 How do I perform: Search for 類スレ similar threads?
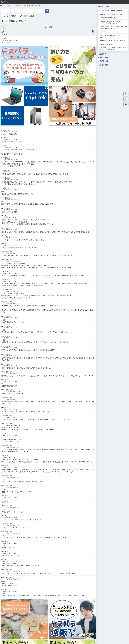(14, 21)
